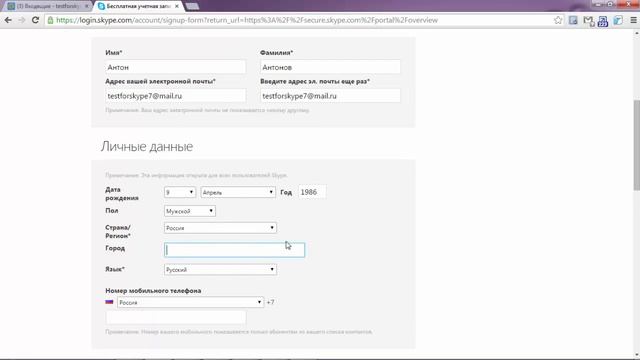Click the Дата рождения label

coord(122,193)
